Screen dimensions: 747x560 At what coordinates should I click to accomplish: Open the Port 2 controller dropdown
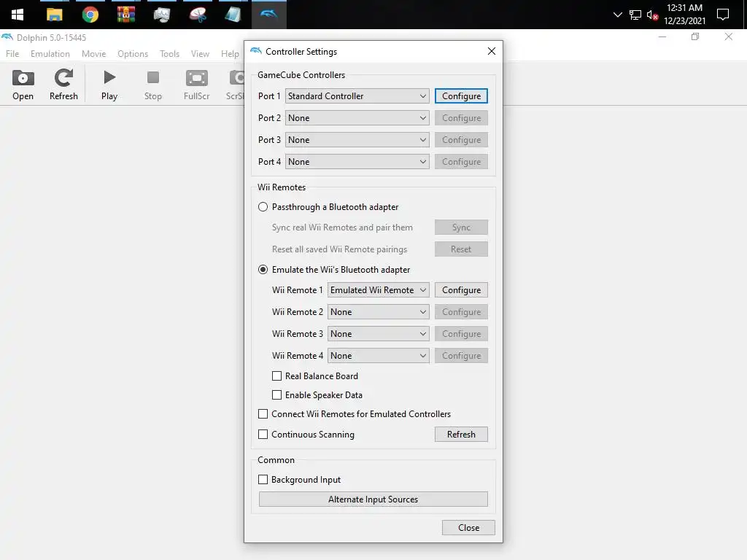pos(357,117)
